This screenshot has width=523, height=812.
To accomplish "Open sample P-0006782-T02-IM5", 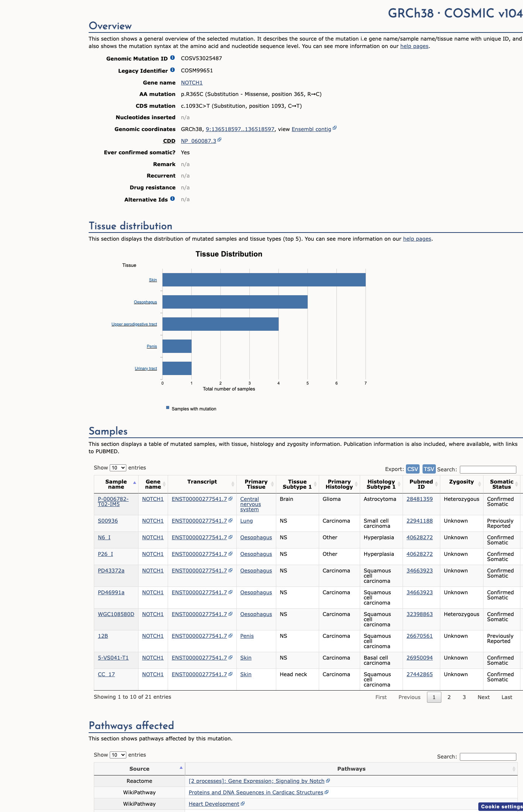I will coord(113,502).
